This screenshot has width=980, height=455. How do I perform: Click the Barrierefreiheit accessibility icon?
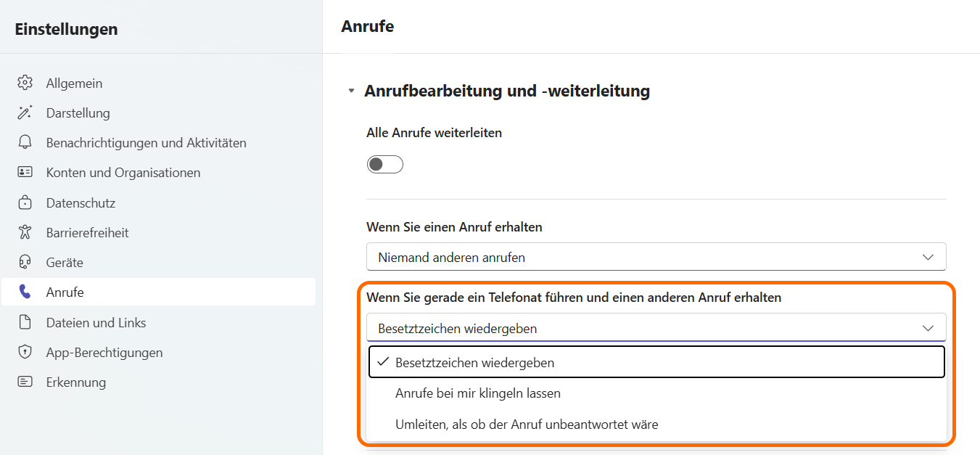(25, 233)
